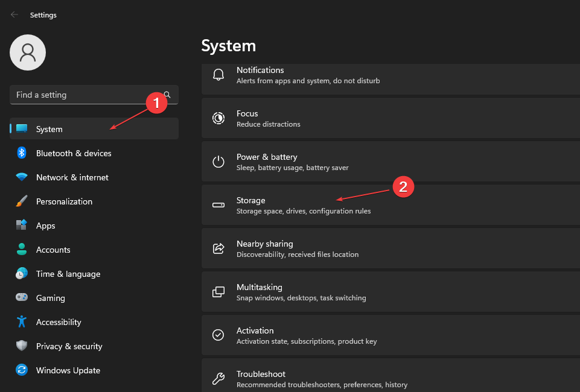580x392 pixels.
Task: Click the back arrow in Settings
Action: pos(13,14)
